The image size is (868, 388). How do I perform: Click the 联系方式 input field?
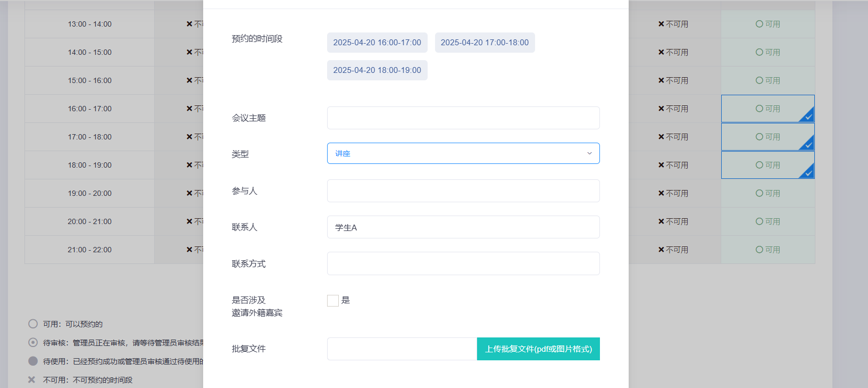coord(463,263)
